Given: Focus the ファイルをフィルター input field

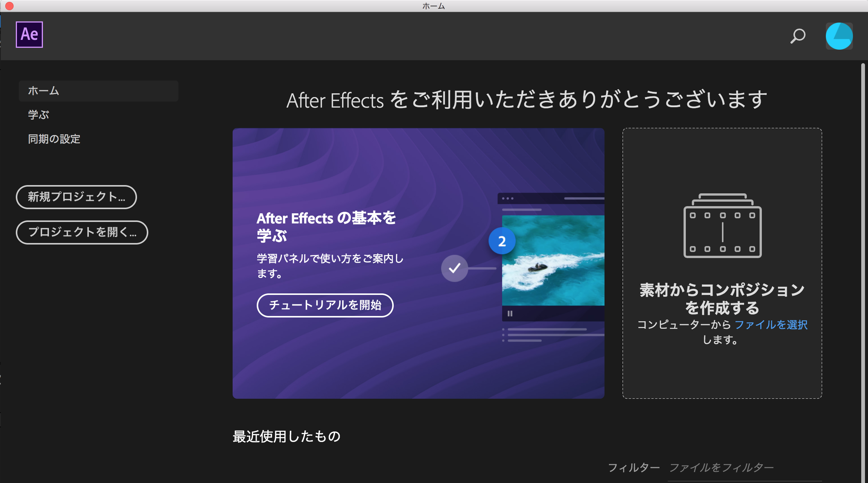Looking at the screenshot, I should click(x=744, y=468).
